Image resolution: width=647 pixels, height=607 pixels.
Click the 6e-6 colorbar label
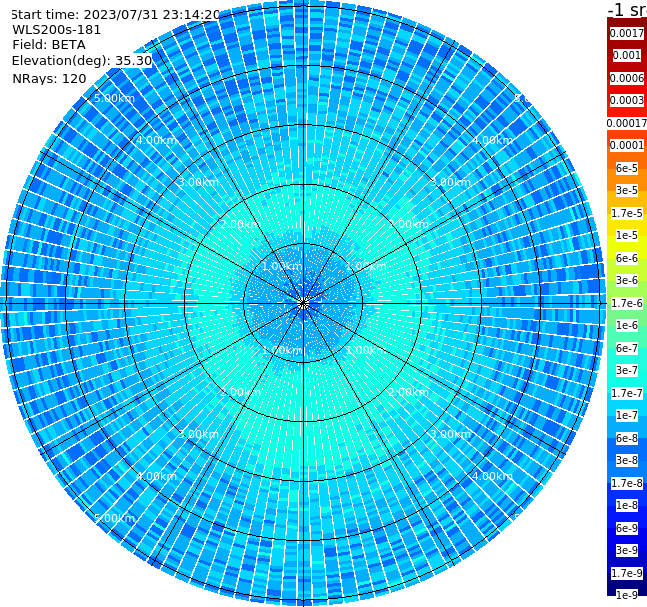point(627,258)
